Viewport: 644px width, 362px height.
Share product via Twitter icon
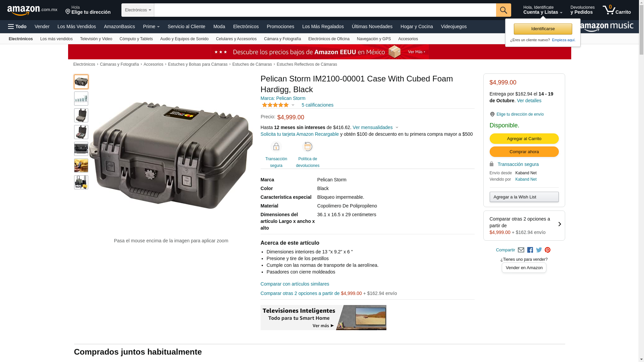[539, 250]
